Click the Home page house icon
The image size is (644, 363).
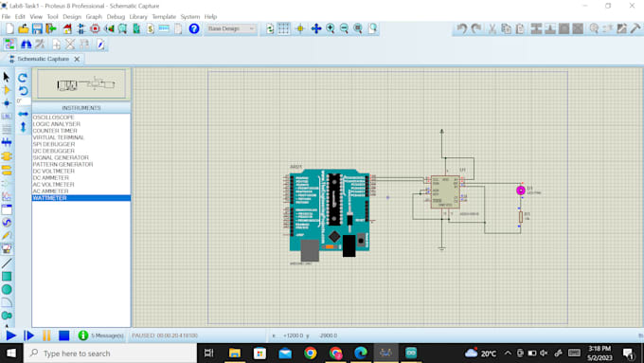[67, 28]
